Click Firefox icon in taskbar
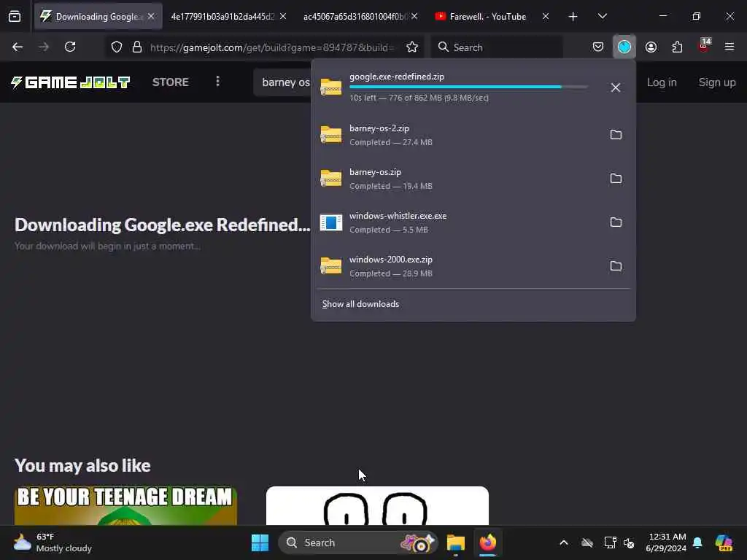 click(488, 542)
